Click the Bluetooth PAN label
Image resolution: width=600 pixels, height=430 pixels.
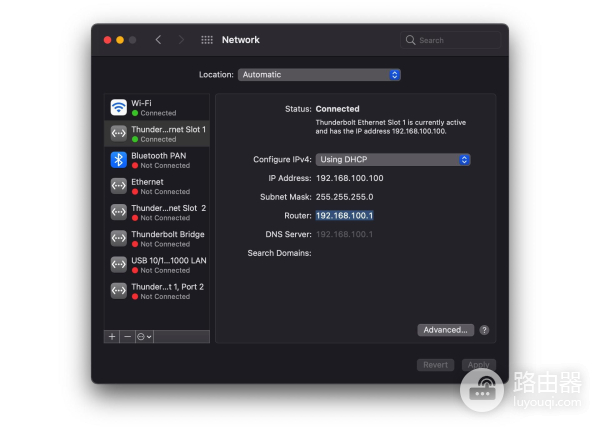[x=158, y=156]
